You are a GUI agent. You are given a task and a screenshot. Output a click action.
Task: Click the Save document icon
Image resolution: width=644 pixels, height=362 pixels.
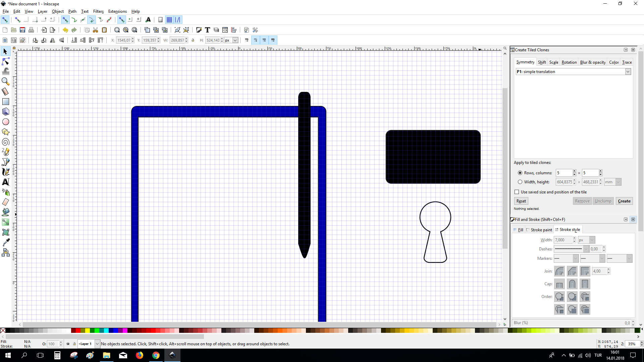click(22, 30)
